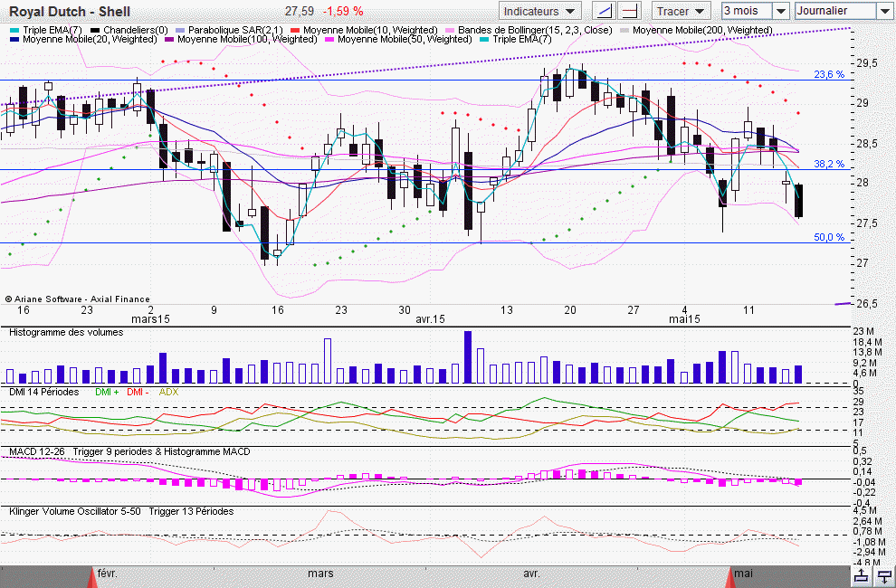The width and height of the screenshot is (896, 588).
Task: Open the Indicateurs dropdown menu
Action: pos(539,11)
